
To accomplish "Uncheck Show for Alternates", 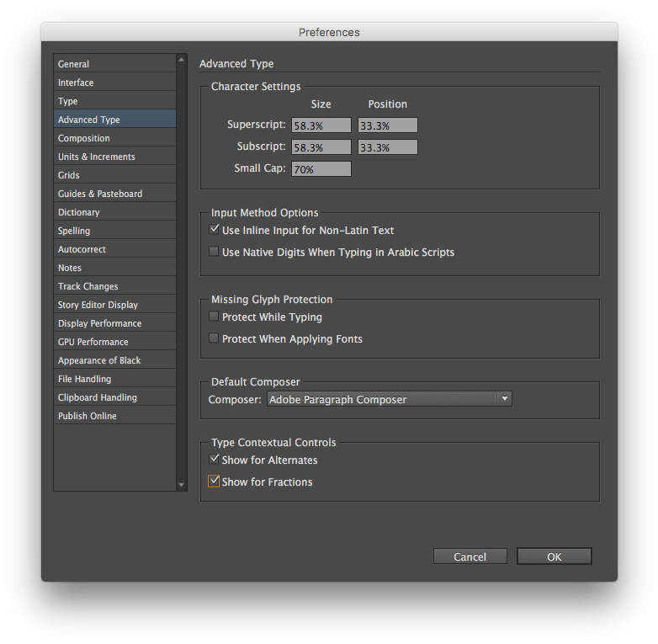I will [214, 459].
